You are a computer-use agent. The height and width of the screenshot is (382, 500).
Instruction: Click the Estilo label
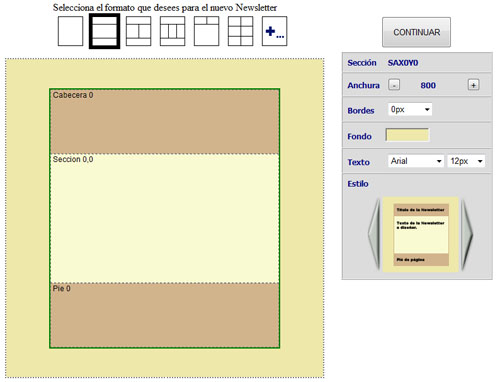358,184
